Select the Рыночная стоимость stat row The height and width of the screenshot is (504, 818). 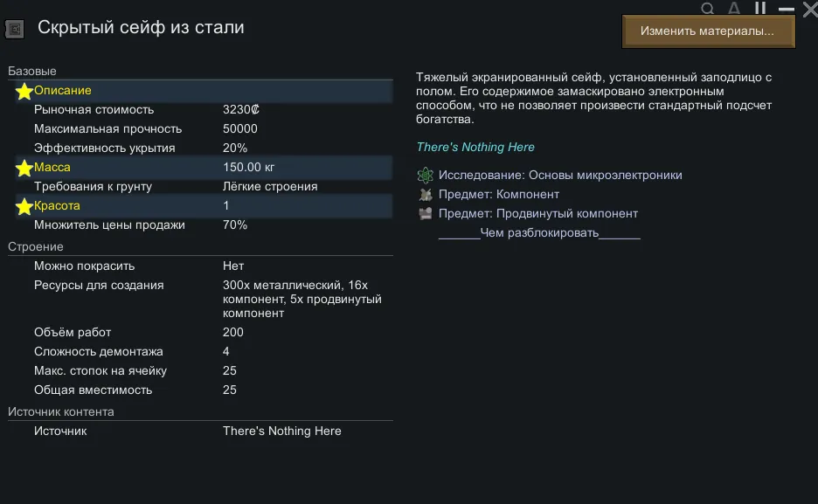click(201, 110)
